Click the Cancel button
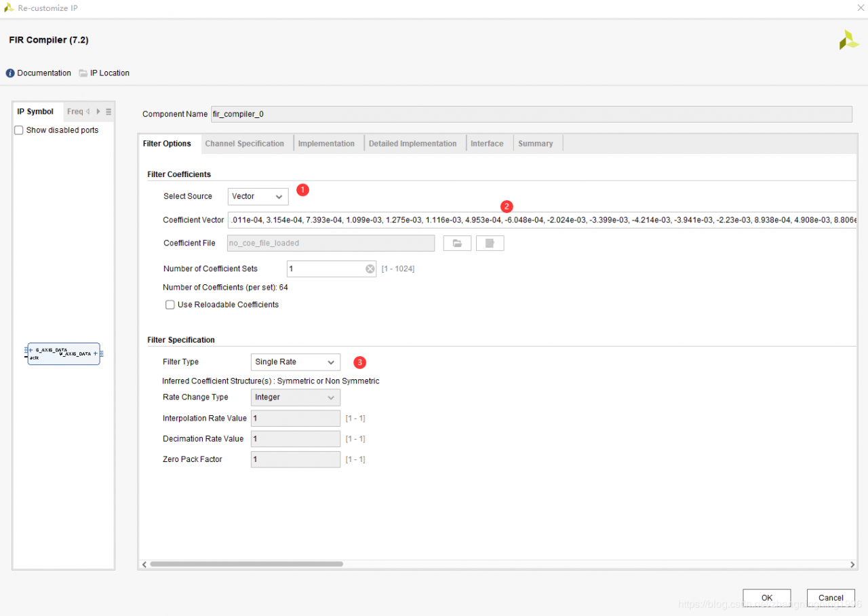 pos(831,598)
